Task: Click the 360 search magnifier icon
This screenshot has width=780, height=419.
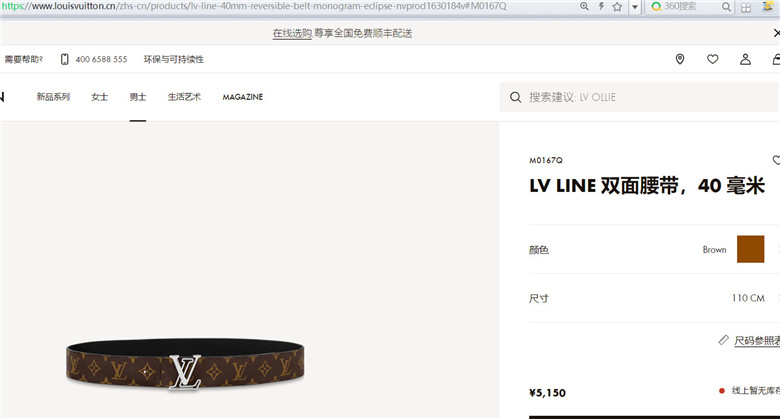Action: [726, 7]
